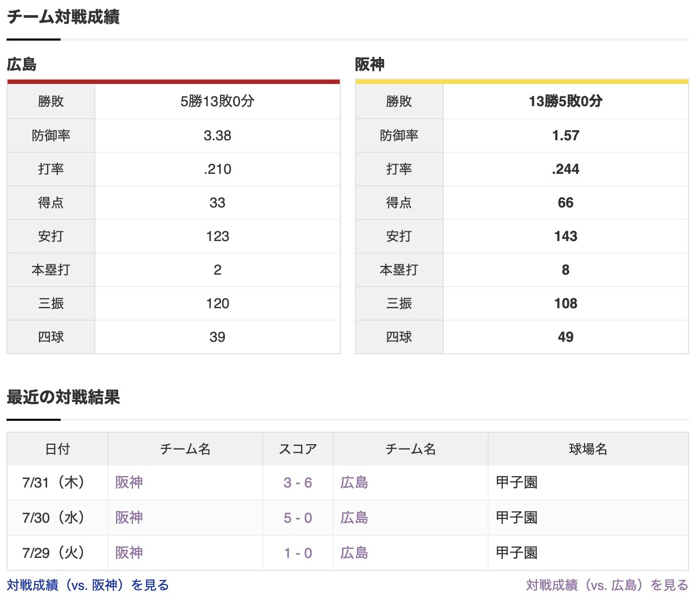
Task: Open the 阪神 link in the 7/30 row
Action: (x=128, y=518)
